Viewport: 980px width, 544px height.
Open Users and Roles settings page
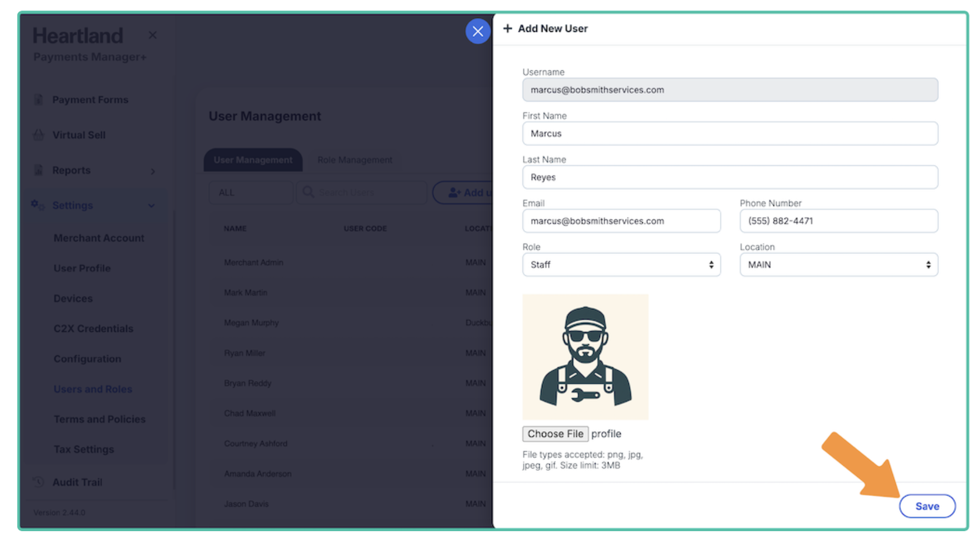[93, 389]
